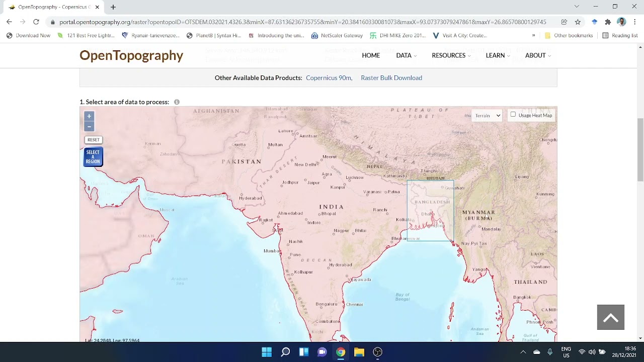Open the info icon beside area selection heading
Image resolution: width=644 pixels, height=362 pixels.
click(177, 102)
